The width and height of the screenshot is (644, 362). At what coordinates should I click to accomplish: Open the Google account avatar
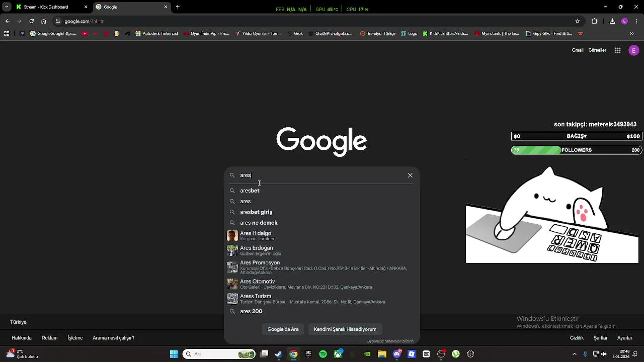click(634, 50)
